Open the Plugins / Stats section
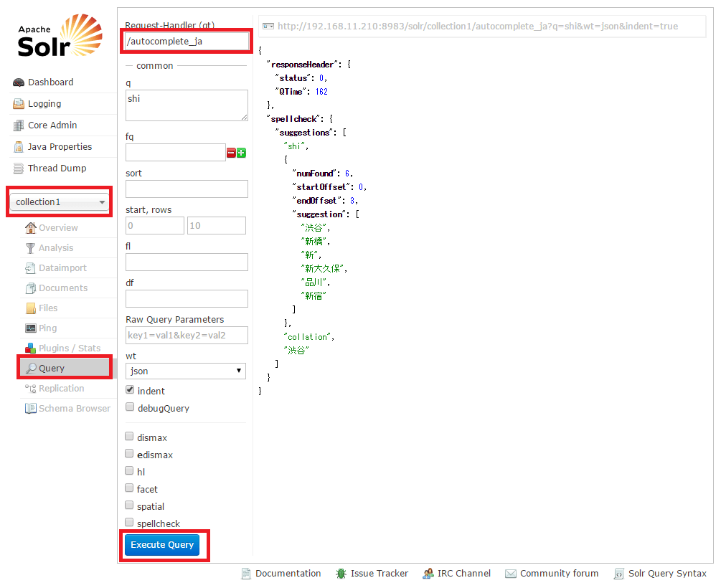This screenshot has height=588, width=721. click(70, 348)
